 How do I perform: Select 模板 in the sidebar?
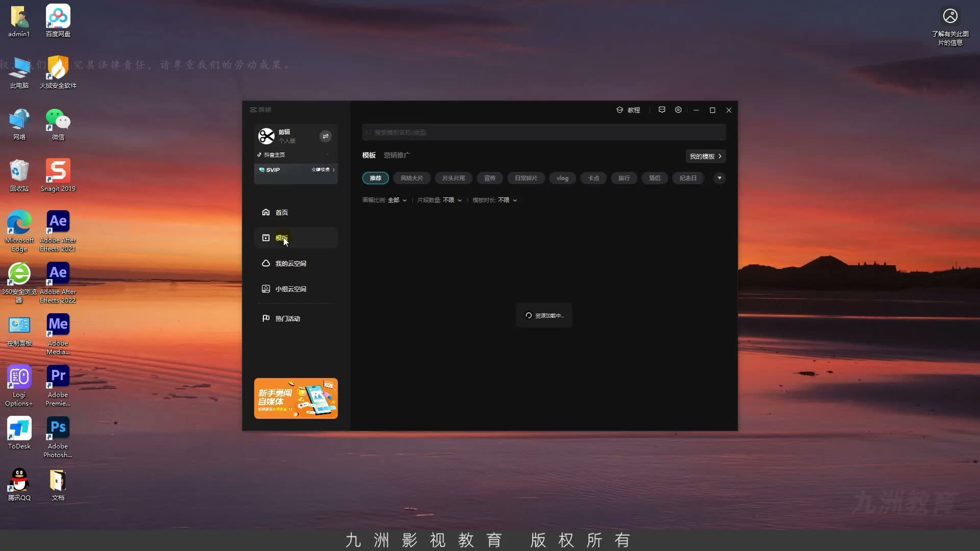296,238
